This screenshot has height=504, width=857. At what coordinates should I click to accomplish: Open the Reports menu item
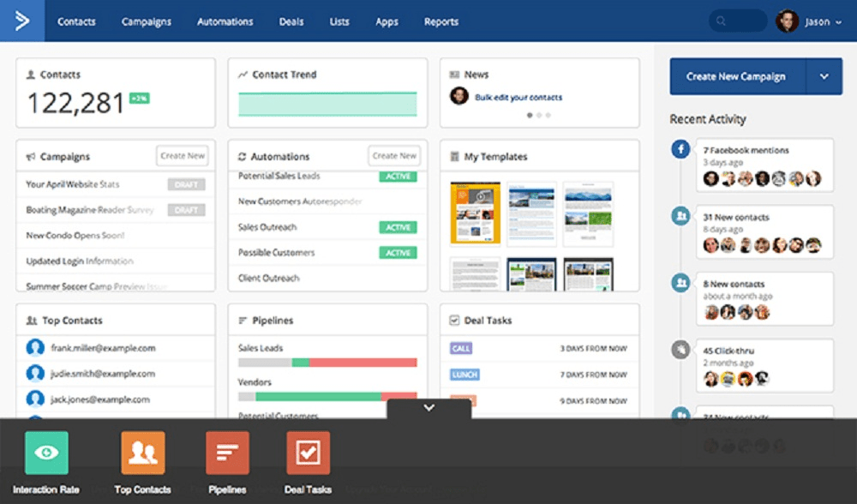tap(440, 21)
